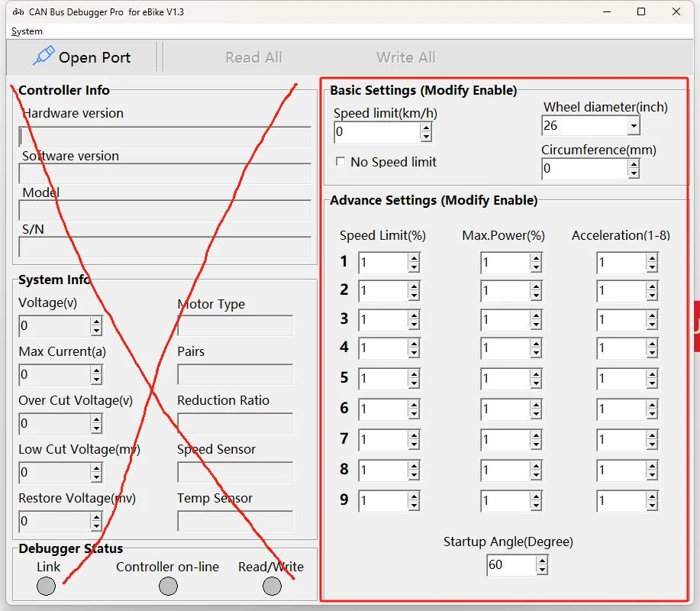Click the S/N text field
Viewport: 700px width, 611px height.
[x=165, y=247]
